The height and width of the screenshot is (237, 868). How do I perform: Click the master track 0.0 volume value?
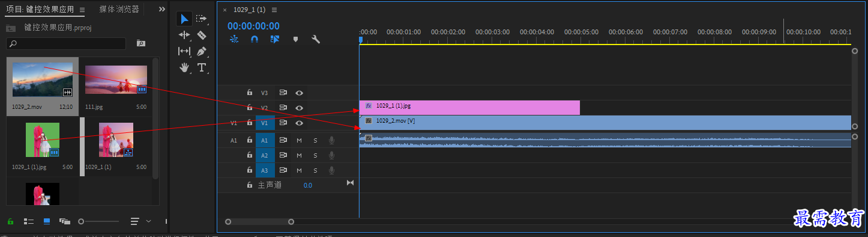tap(308, 185)
